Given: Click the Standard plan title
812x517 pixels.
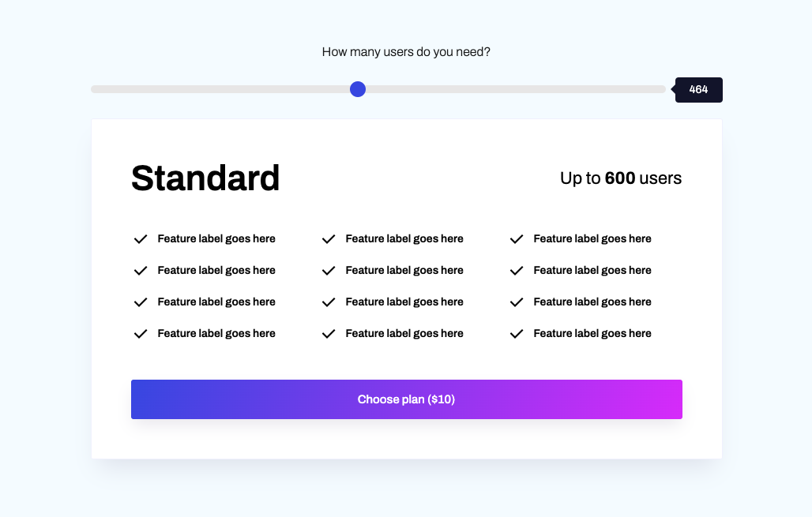Looking at the screenshot, I should pos(205,178).
